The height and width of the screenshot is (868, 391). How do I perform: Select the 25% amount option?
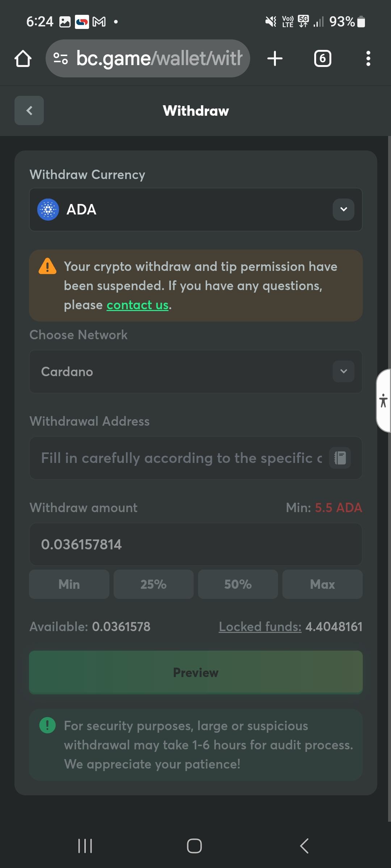click(154, 584)
